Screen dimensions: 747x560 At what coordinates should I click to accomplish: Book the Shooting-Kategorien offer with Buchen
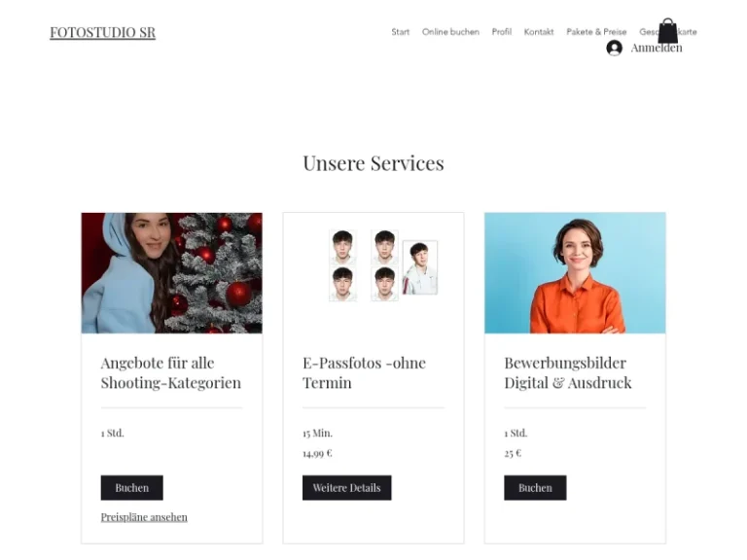coord(132,488)
